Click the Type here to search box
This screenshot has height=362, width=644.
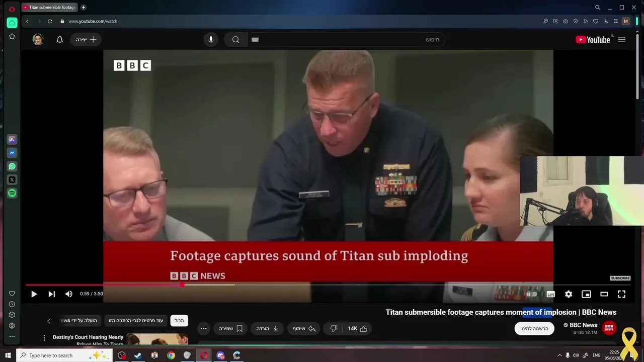tap(65, 355)
